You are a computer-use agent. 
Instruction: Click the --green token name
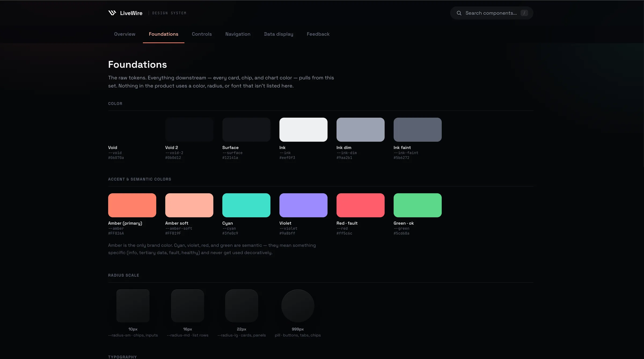(x=401, y=228)
